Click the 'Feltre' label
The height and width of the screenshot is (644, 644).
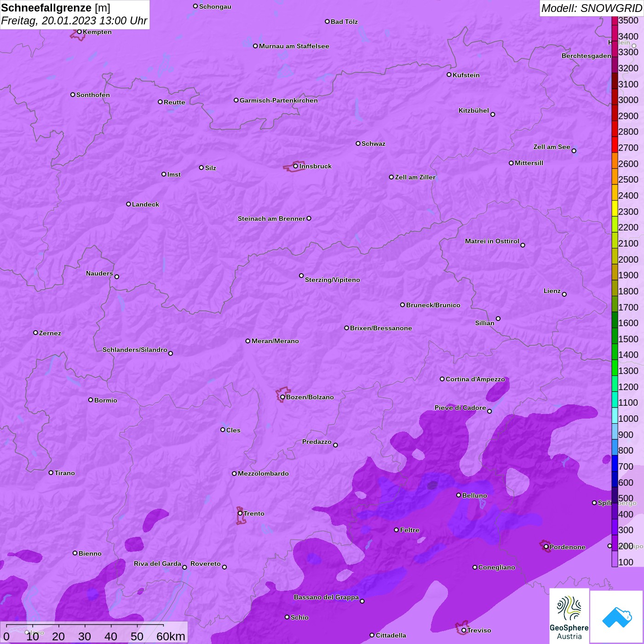pyautogui.click(x=410, y=530)
